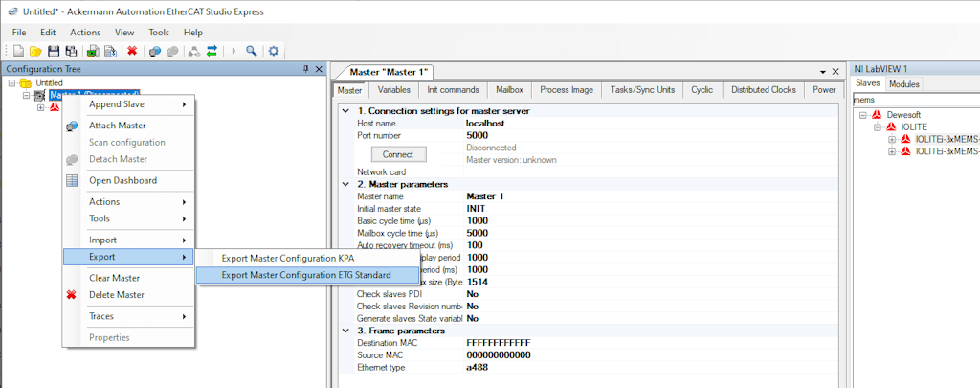Image resolution: width=980 pixels, height=388 pixels.
Task: Click the IOLITE red logo icon
Action: pos(891,127)
